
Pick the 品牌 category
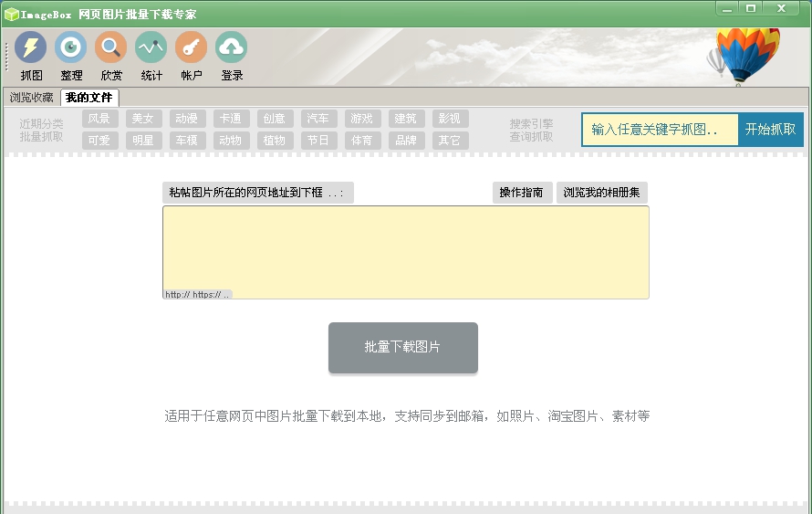tap(406, 141)
